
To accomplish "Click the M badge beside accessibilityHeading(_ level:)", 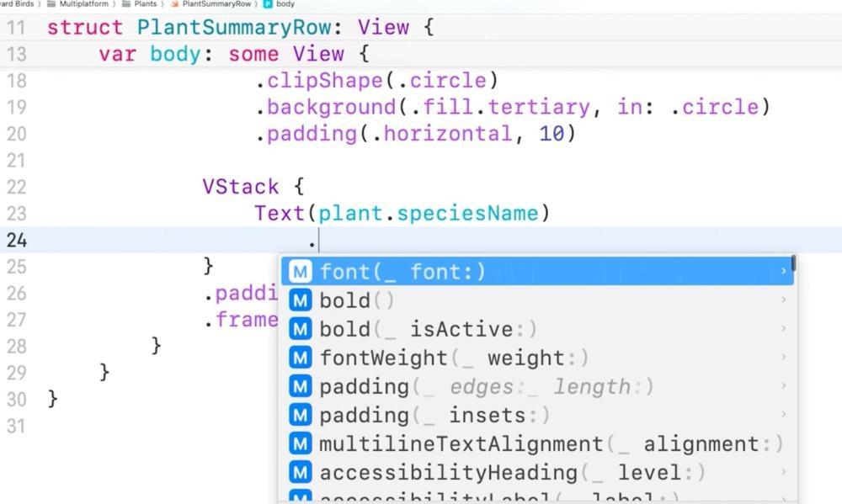I will 300,472.
